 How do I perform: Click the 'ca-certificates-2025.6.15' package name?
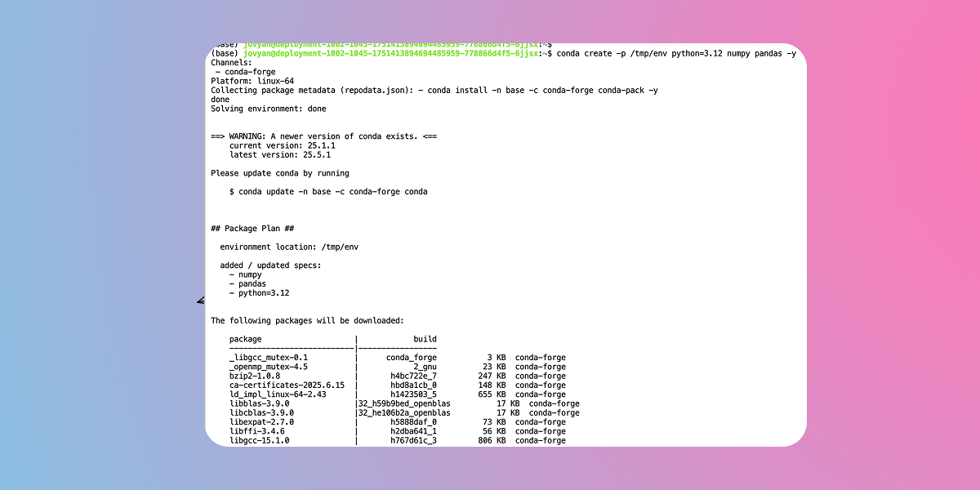click(x=287, y=385)
